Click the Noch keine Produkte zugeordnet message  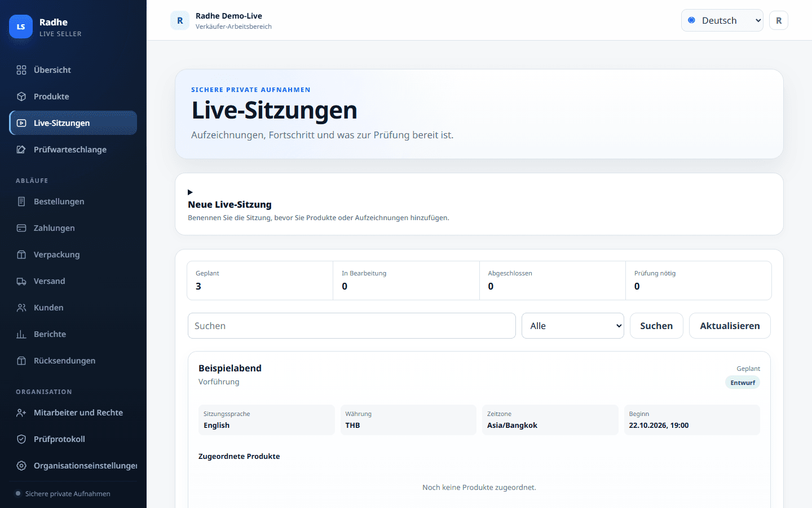(479, 487)
